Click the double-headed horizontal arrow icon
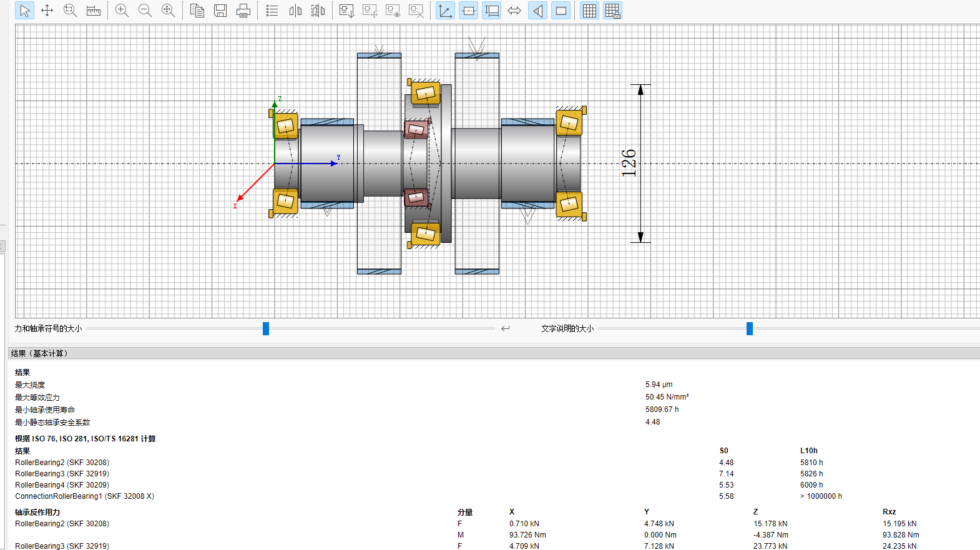The image size is (980, 550). (x=514, y=11)
